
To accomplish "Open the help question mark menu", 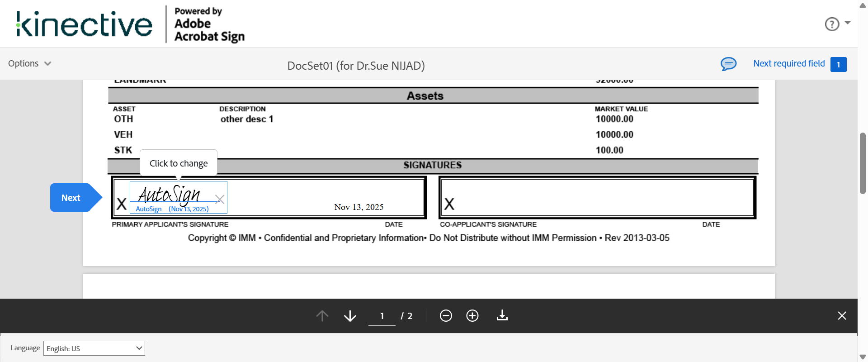I will click(x=832, y=24).
